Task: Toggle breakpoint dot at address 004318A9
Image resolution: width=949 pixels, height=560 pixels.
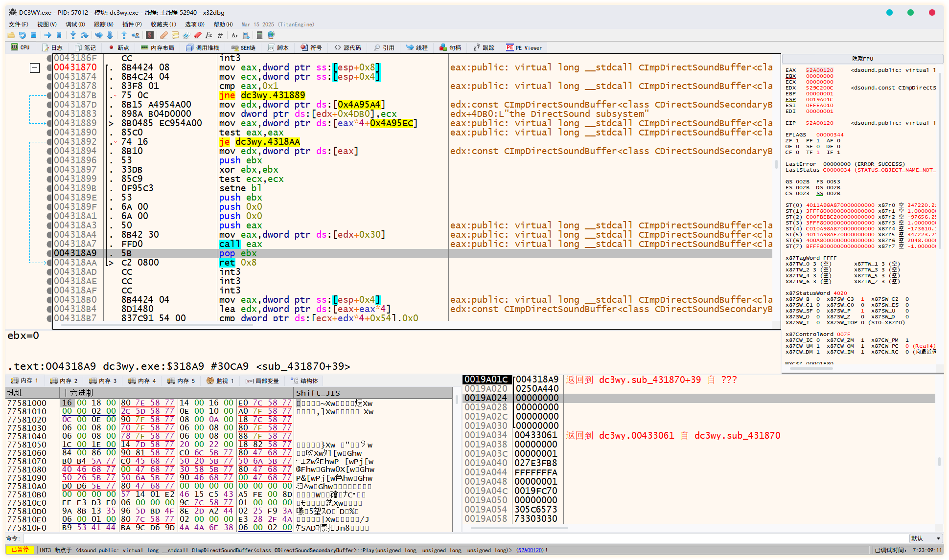Action: coord(49,253)
